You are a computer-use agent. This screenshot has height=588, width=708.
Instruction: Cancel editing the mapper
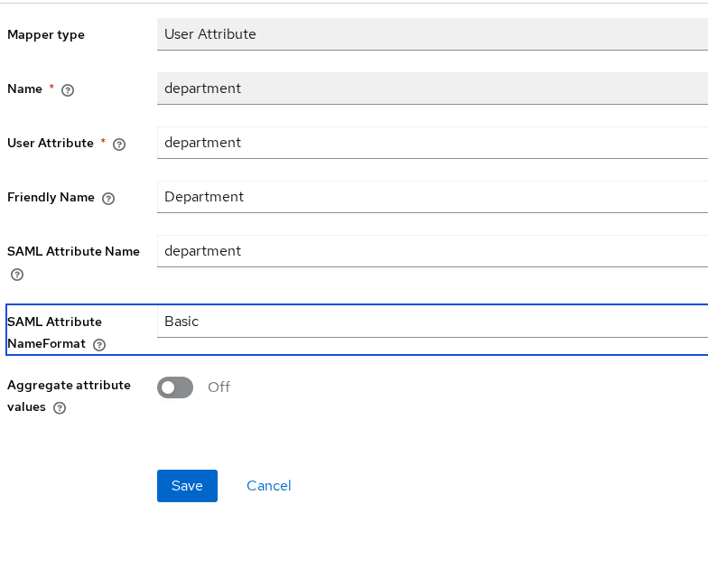click(269, 486)
